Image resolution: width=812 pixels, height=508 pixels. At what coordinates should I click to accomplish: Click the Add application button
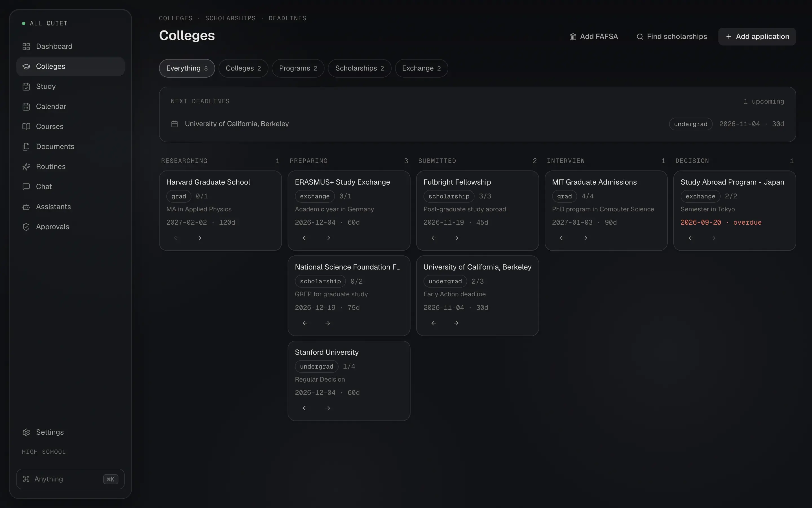(x=757, y=36)
